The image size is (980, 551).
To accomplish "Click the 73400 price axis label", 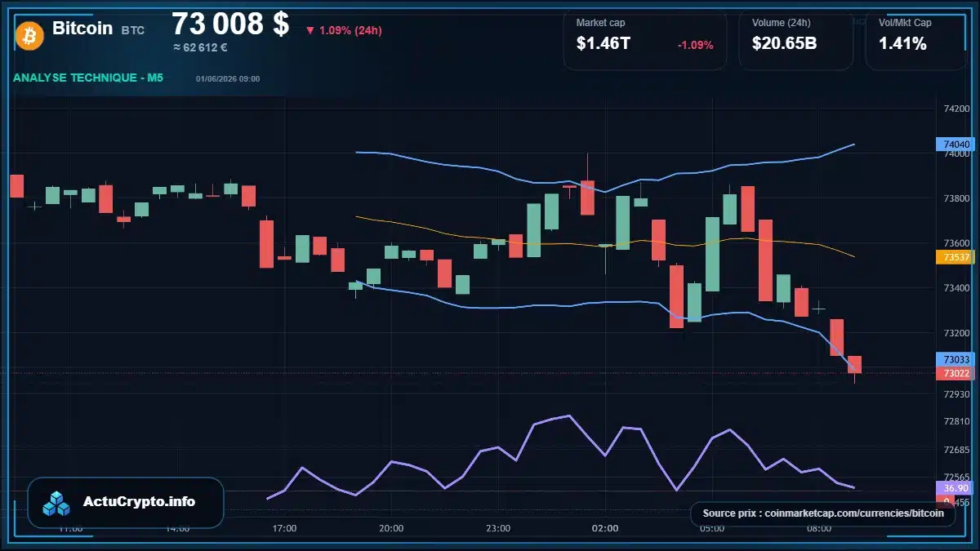I will click(956, 288).
